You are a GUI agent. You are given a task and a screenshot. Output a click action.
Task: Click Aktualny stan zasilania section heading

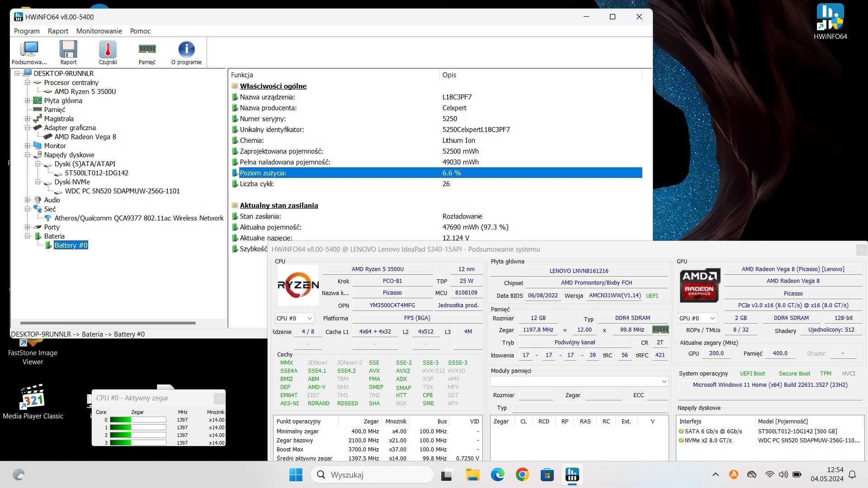(x=279, y=205)
